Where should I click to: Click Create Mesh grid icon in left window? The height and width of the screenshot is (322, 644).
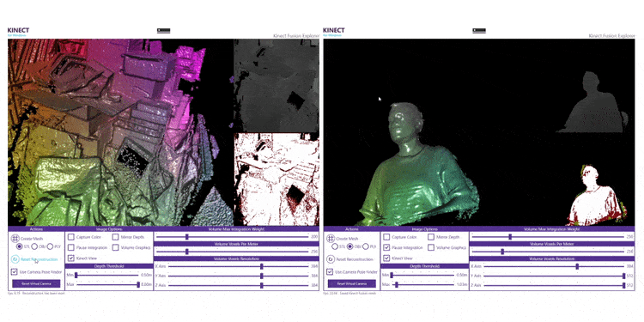pyautogui.click(x=15, y=238)
